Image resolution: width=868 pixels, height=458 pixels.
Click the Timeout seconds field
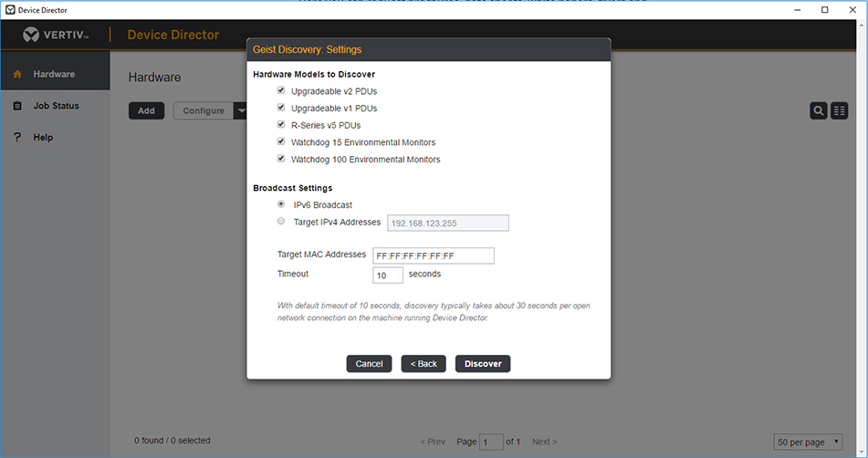pyautogui.click(x=388, y=275)
